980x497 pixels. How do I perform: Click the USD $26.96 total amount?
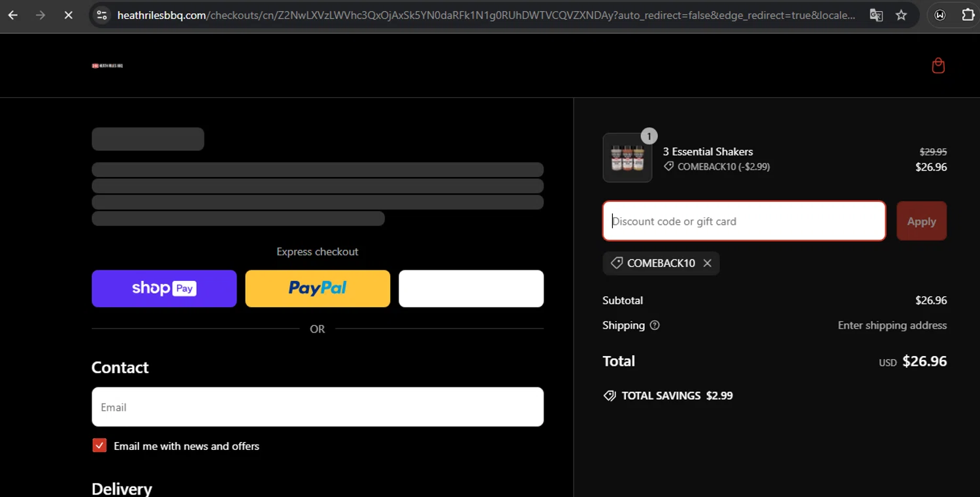(x=913, y=361)
